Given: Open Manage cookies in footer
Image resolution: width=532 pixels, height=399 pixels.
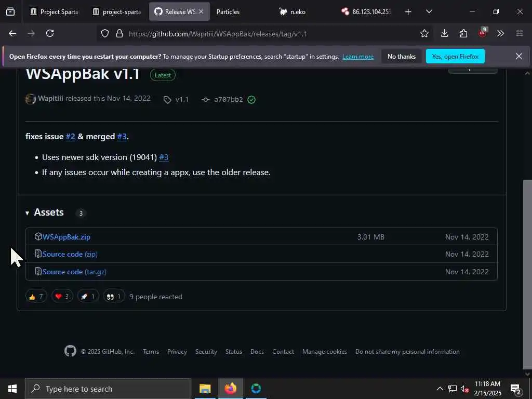Looking at the screenshot, I should click(x=325, y=352).
